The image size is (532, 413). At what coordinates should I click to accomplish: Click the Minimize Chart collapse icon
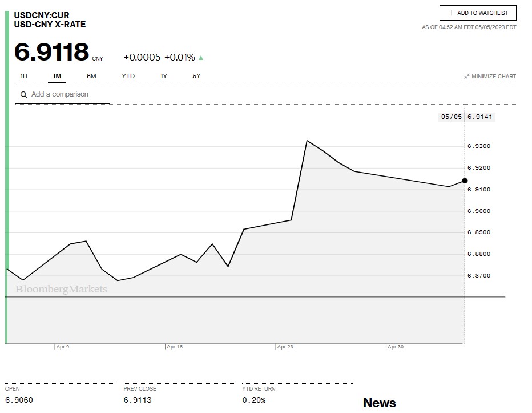tap(466, 77)
